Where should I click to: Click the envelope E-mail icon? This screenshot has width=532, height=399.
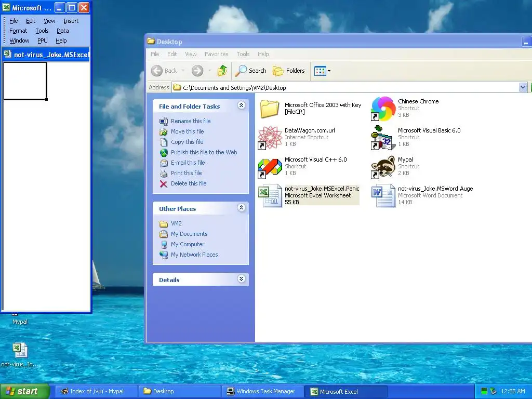point(164,163)
